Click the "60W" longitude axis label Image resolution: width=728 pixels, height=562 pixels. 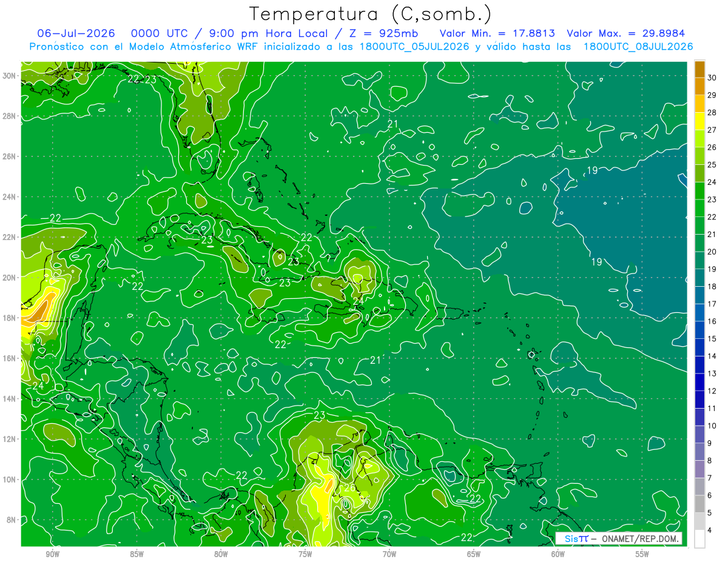tap(558, 555)
